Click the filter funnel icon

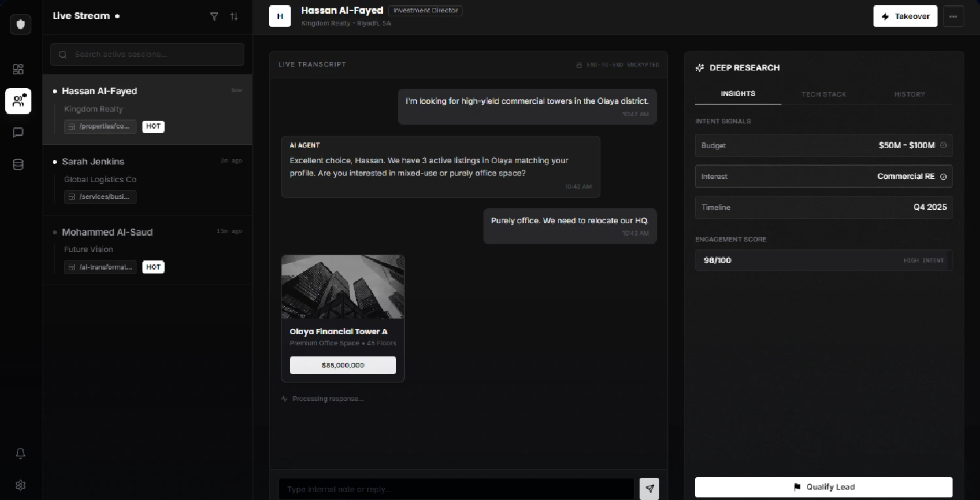[x=214, y=16]
